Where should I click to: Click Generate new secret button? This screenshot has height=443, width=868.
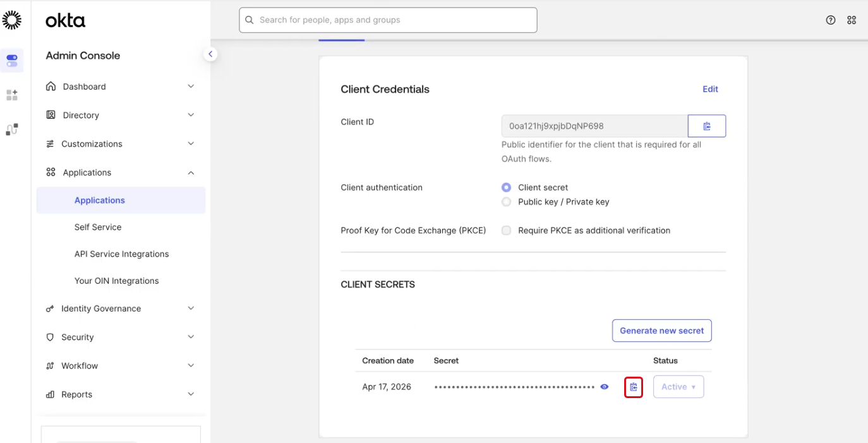click(x=662, y=331)
